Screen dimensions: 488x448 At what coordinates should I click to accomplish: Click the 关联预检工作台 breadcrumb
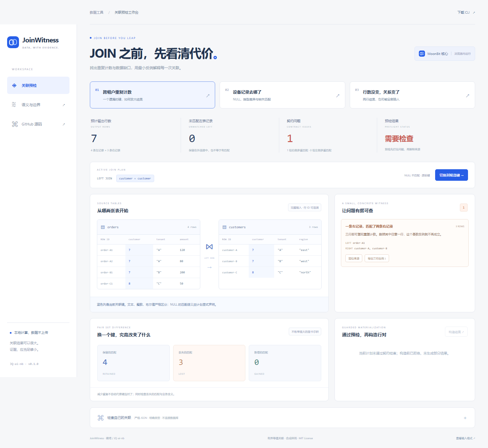pyautogui.click(x=126, y=13)
